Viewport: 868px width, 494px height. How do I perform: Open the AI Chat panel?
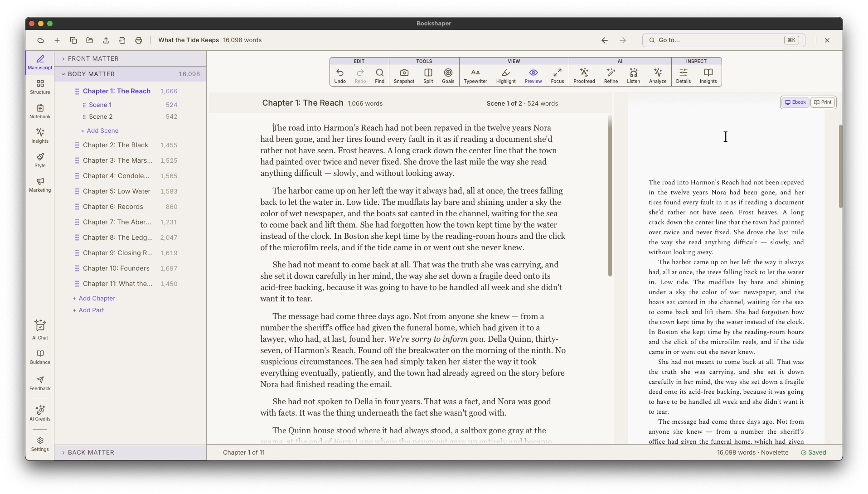(x=40, y=330)
